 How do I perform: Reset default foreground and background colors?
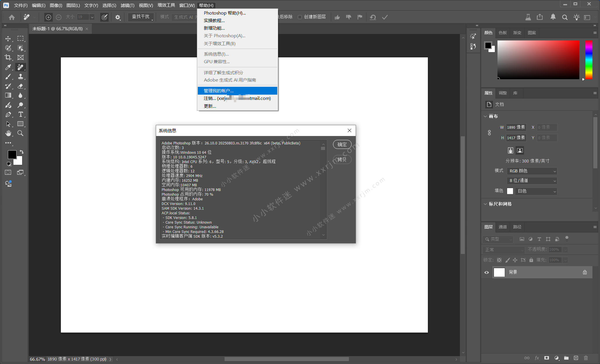click(x=9, y=164)
